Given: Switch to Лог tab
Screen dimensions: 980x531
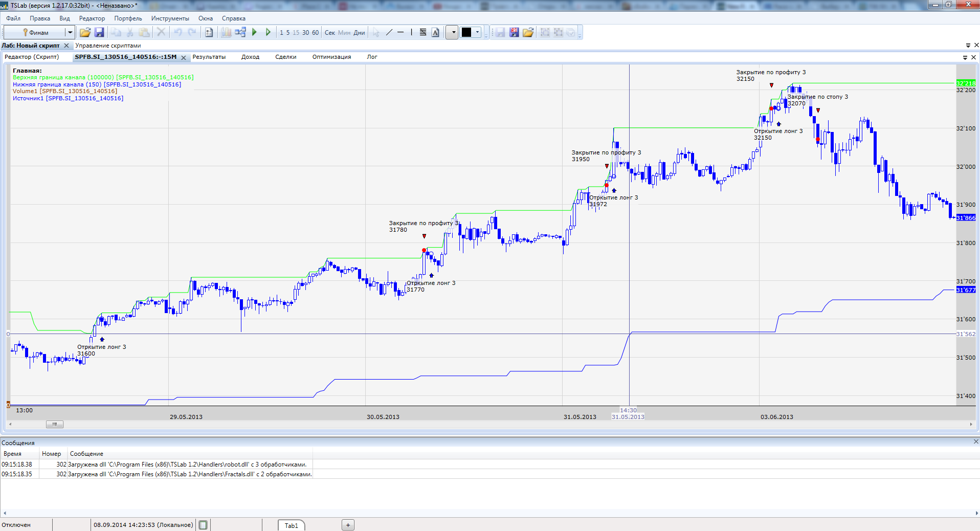Looking at the screenshot, I should coord(372,57).
